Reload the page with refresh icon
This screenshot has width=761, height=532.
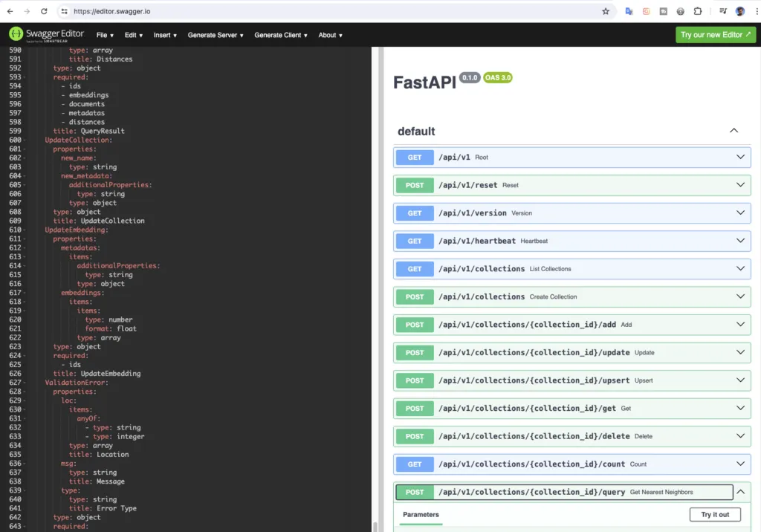44,11
